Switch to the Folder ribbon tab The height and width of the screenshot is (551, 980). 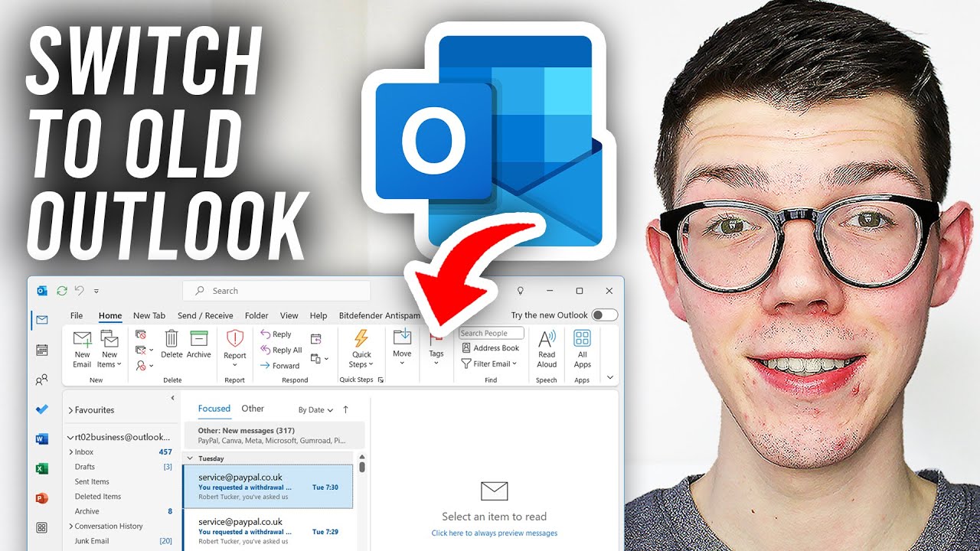pyautogui.click(x=256, y=315)
